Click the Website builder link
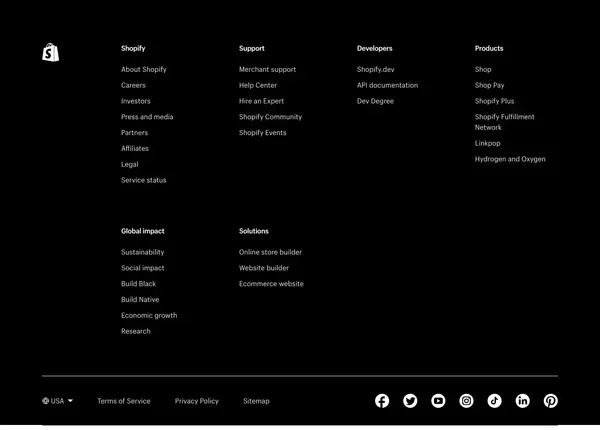 point(264,268)
